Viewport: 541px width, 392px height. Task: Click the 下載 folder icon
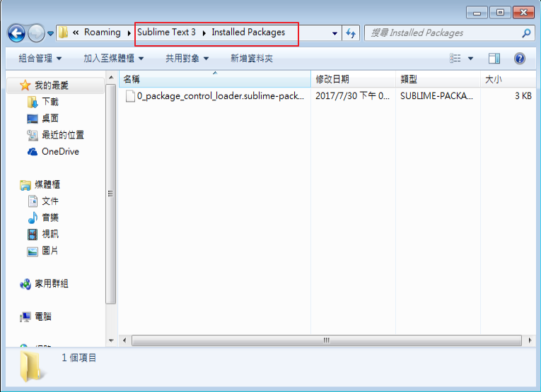click(x=32, y=102)
